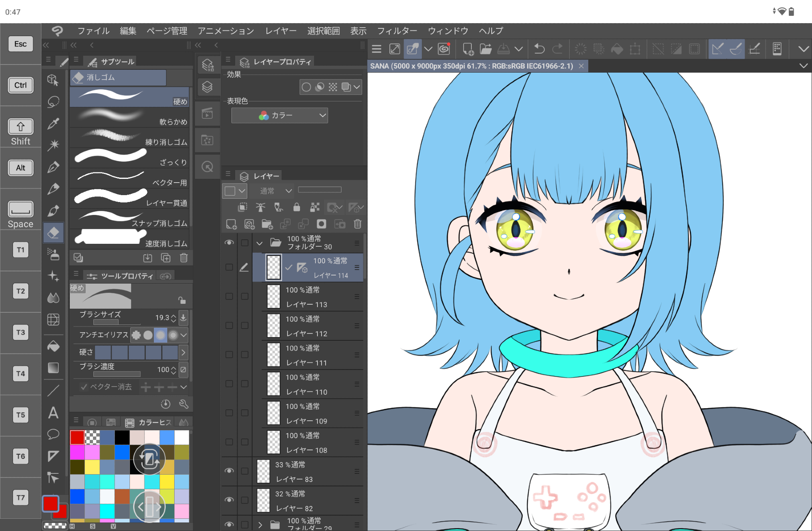
Task: Toggle the ベクター消去 checkbox
Action: [84, 387]
